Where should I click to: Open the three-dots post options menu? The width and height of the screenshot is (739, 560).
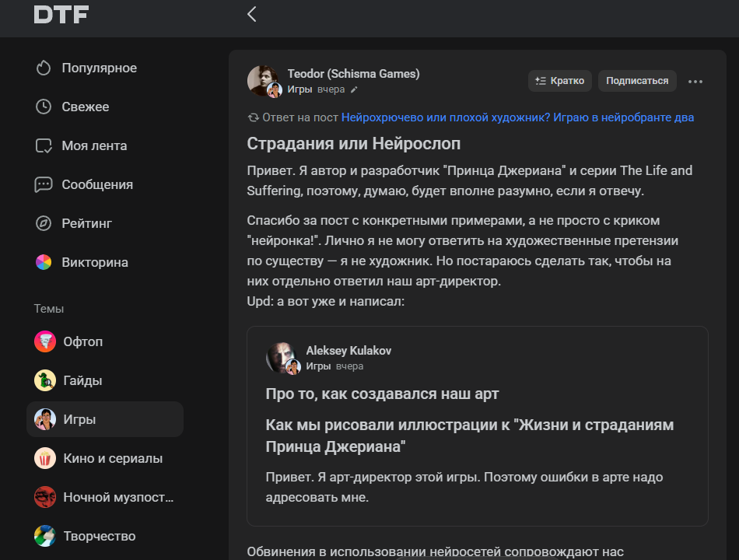(695, 81)
